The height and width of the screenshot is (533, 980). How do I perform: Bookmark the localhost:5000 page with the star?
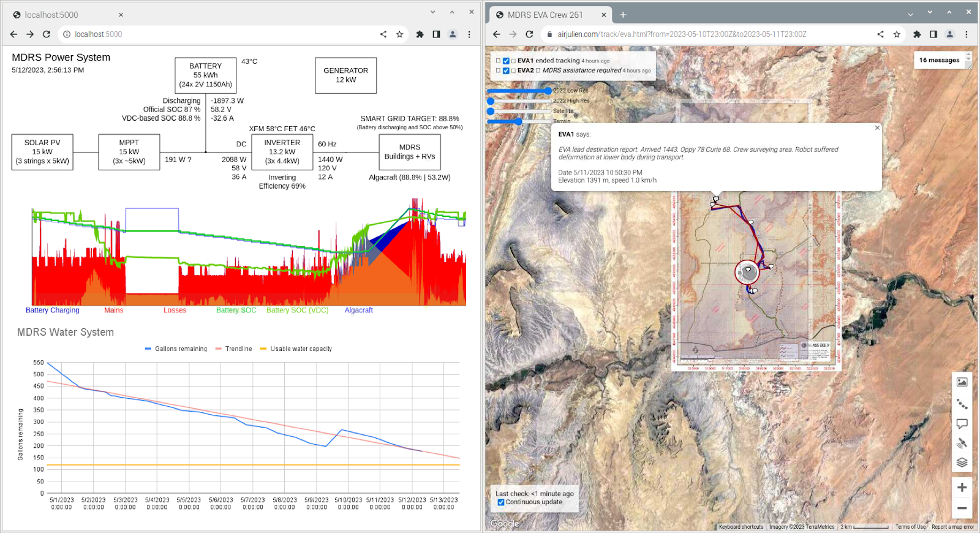tap(400, 34)
